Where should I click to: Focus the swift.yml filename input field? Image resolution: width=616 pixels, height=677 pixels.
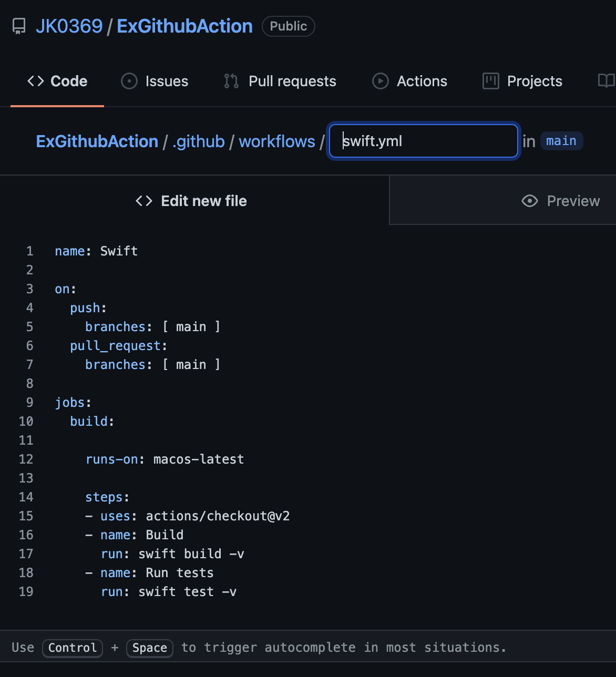(424, 141)
